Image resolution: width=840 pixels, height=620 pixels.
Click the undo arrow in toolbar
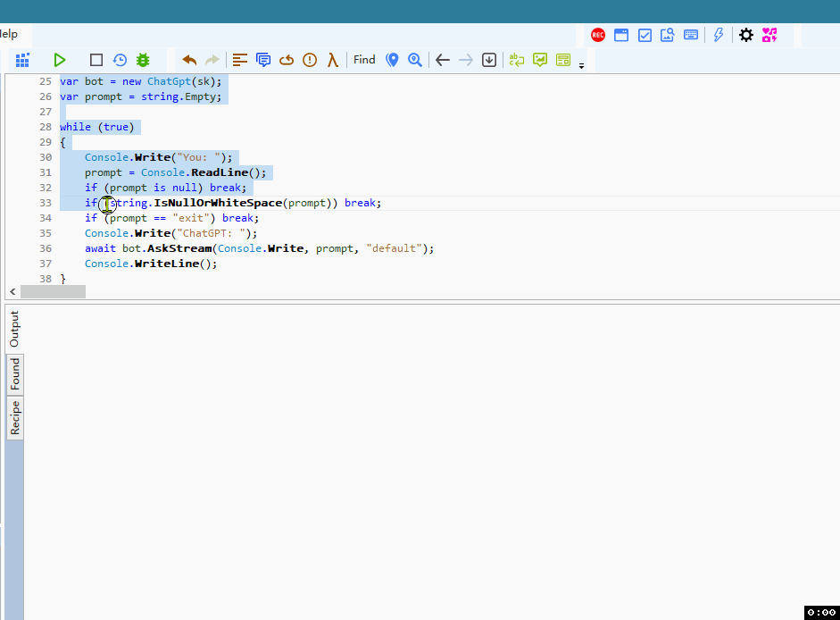(189, 60)
